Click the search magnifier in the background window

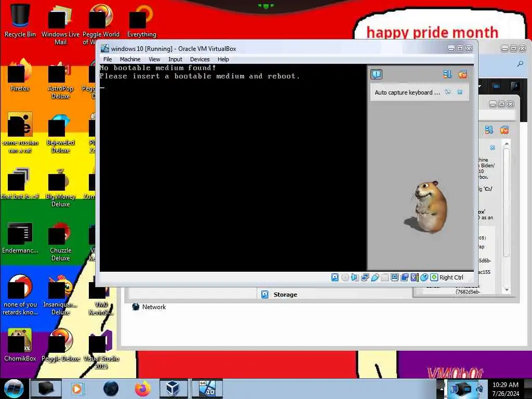(x=520, y=63)
